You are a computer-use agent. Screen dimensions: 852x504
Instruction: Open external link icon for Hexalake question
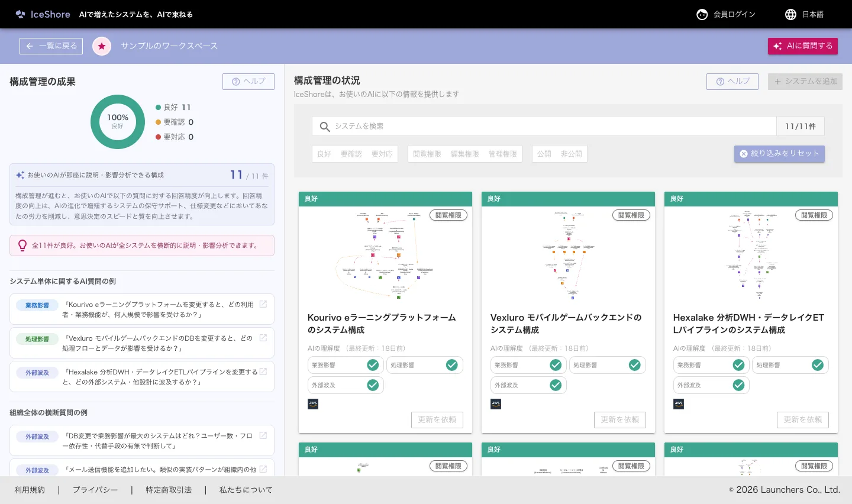(x=263, y=371)
